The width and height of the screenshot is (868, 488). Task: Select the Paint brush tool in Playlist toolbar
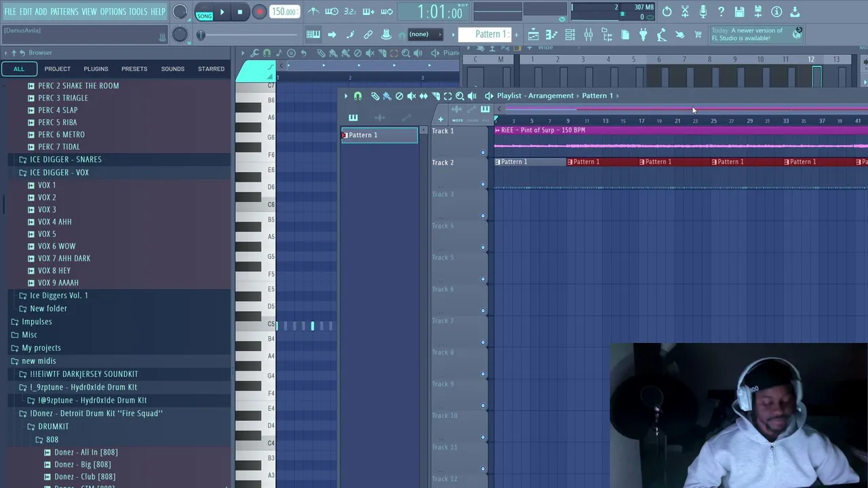[387, 96]
